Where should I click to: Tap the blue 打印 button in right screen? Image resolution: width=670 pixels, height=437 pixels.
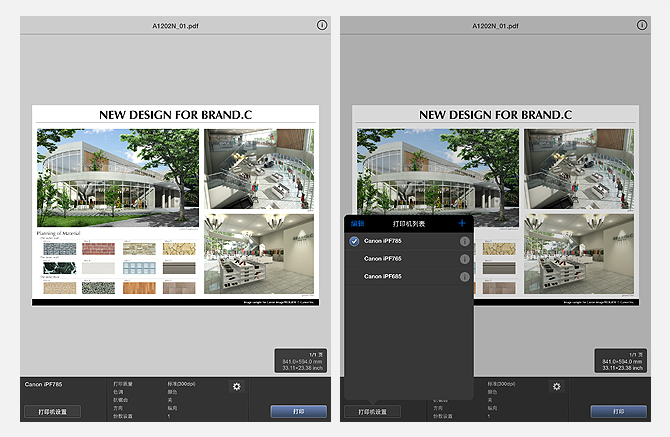coord(618,411)
